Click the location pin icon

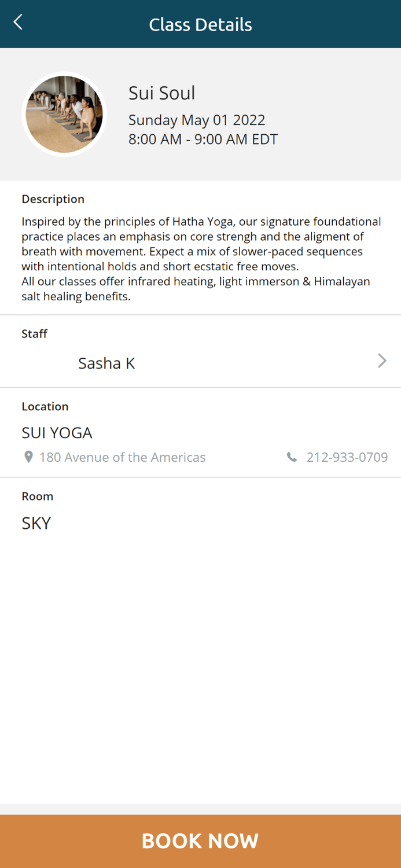[x=28, y=457]
